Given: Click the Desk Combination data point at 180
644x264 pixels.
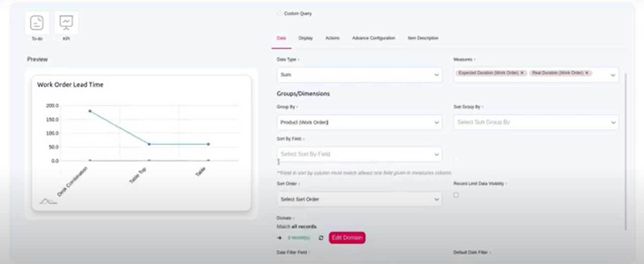Looking at the screenshot, I should pyautogui.click(x=90, y=111).
